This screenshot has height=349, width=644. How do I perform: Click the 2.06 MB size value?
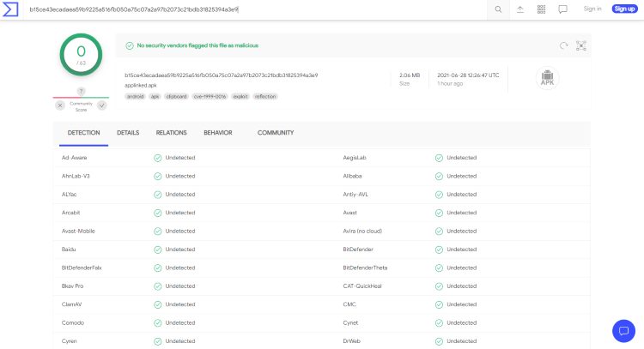pos(410,75)
